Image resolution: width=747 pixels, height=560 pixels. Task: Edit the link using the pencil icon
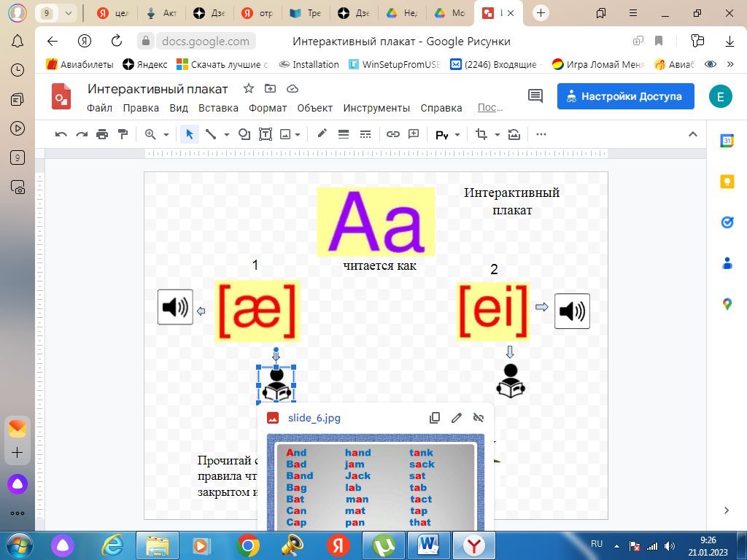tap(457, 418)
